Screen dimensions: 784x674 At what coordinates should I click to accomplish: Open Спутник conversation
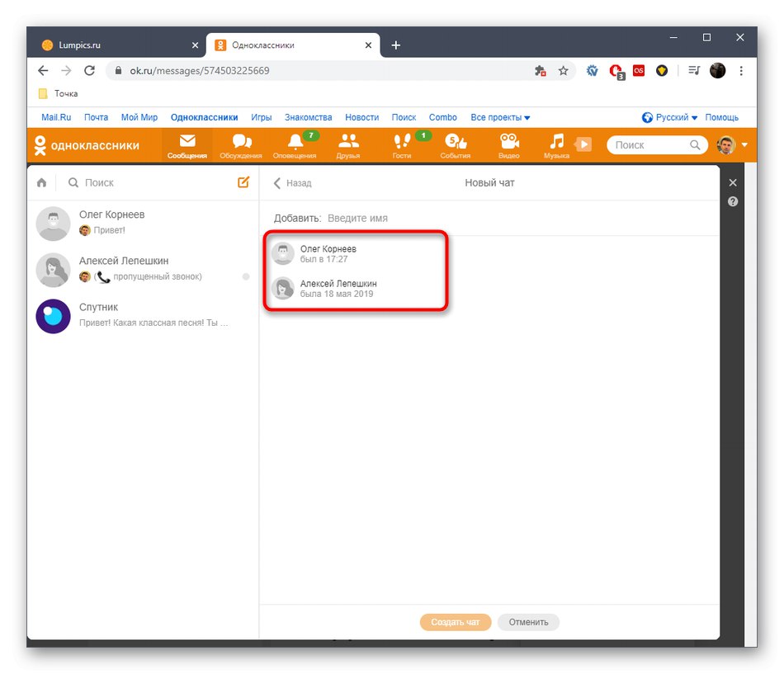coord(144,315)
